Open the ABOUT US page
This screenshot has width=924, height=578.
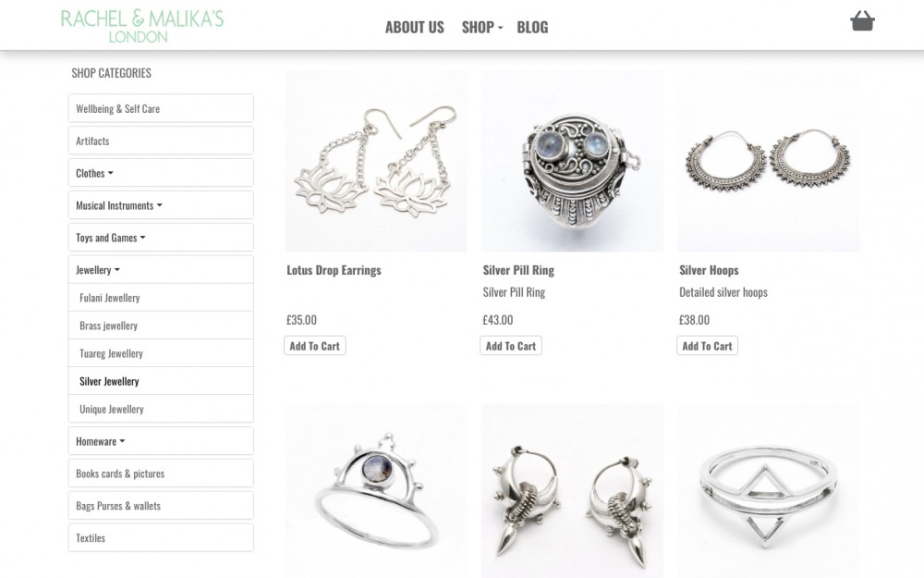coord(414,27)
